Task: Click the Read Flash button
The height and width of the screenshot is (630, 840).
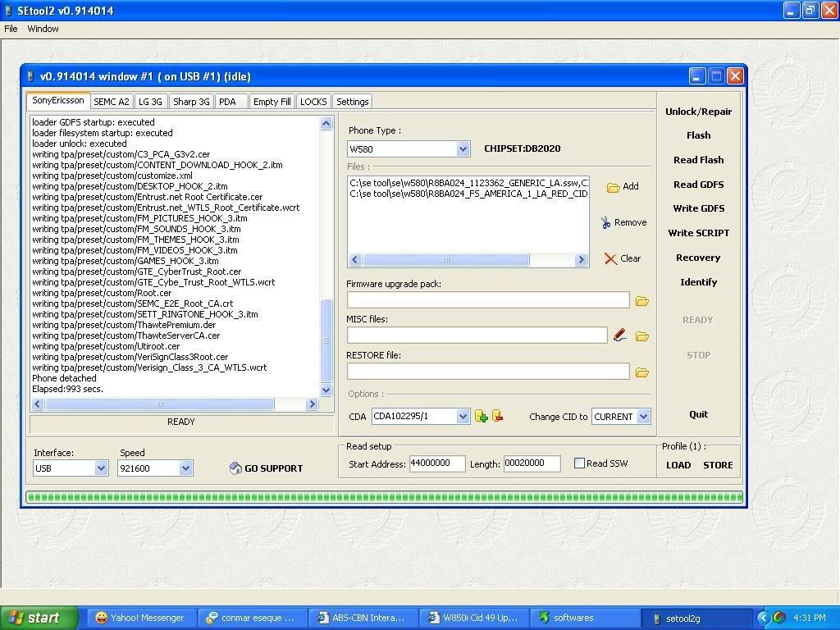Action: 699,160
